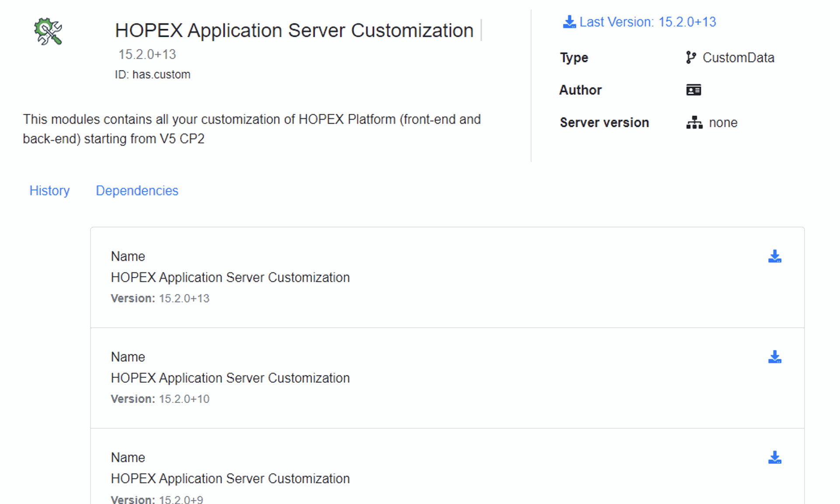Image resolution: width=840 pixels, height=504 pixels.
Task: Click the Author label
Action: (581, 90)
